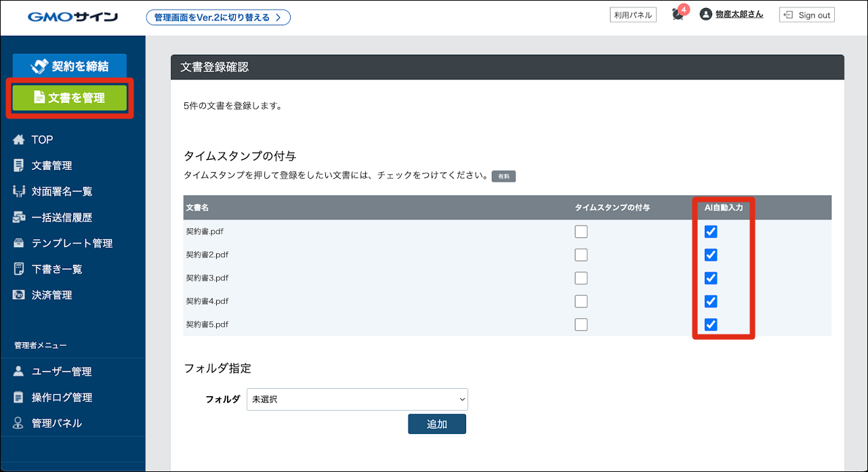Image resolution: width=868 pixels, height=472 pixels.
Task: Uncheck AI自動入力 for 契約書2.pdf
Action: 711,255
